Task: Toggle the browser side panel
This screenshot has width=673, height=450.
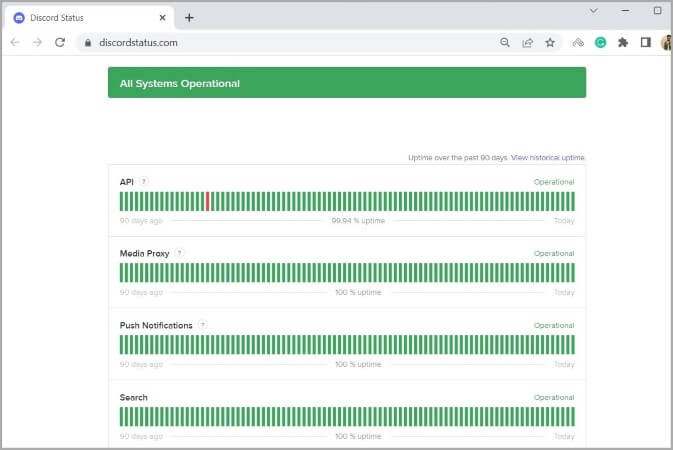Action: tap(645, 43)
